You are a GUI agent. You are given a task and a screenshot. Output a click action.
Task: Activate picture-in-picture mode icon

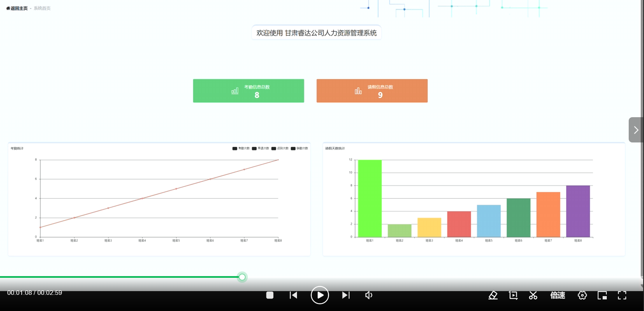pos(602,295)
